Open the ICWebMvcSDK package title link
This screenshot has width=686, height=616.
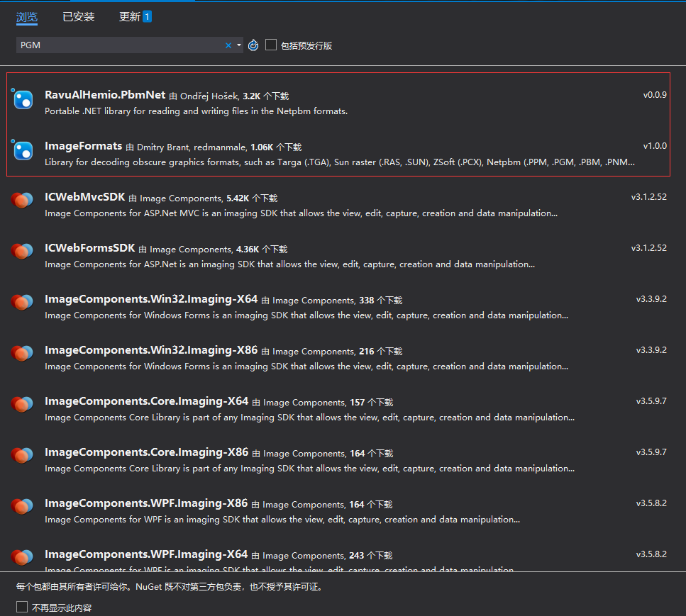[x=84, y=198]
